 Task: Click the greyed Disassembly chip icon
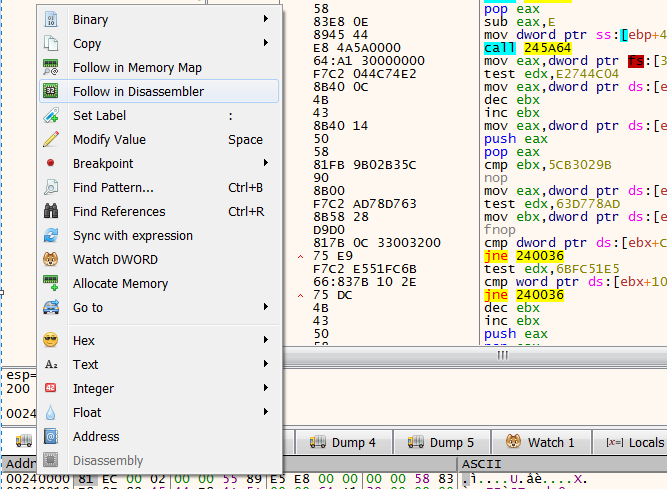pos(51,460)
